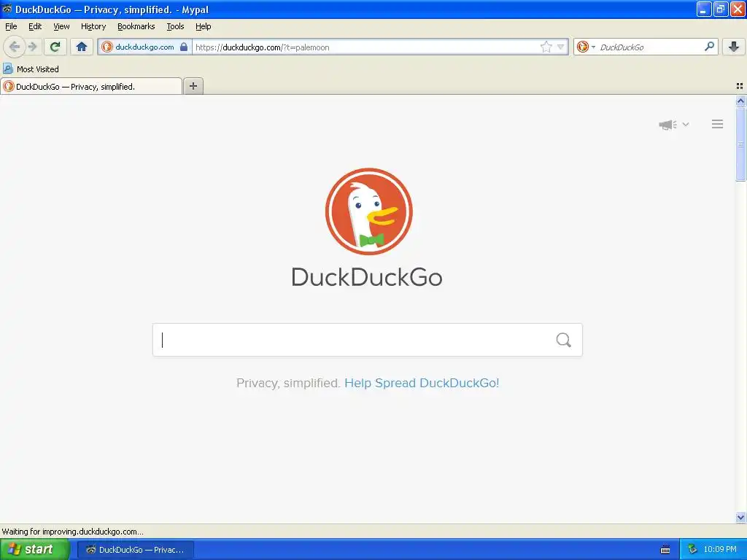Open the History menu

[x=93, y=26]
